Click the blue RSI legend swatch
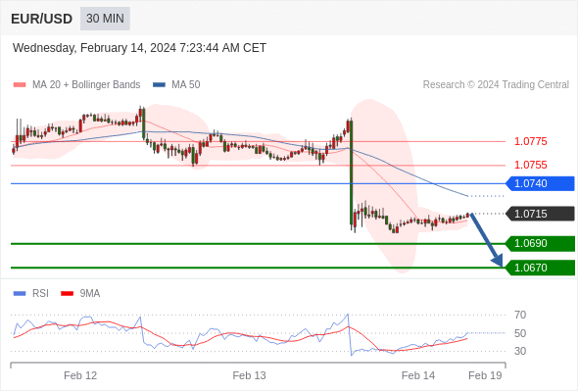578x392 pixels. [20, 294]
